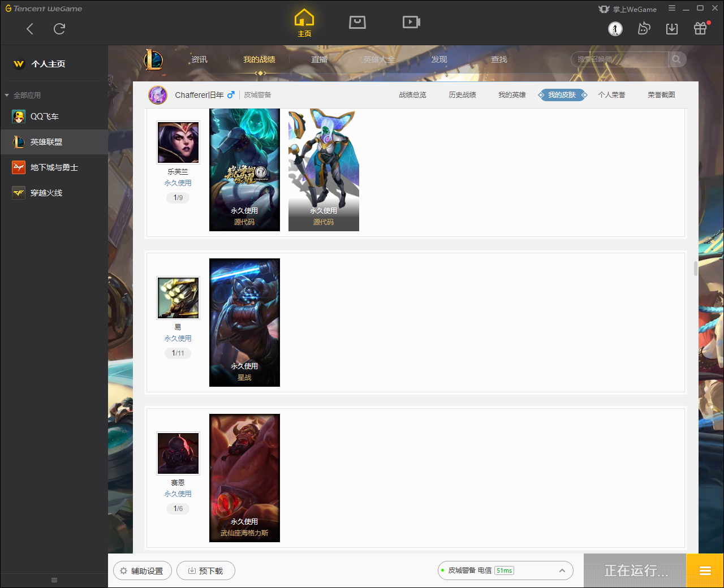Screen dimensions: 724x588
Task: Switch to 战绩总览 sub-tab
Action: (x=412, y=95)
